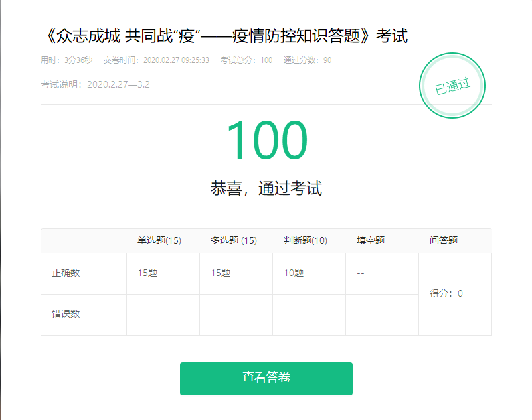Select the 问答题 column header

pyautogui.click(x=444, y=241)
